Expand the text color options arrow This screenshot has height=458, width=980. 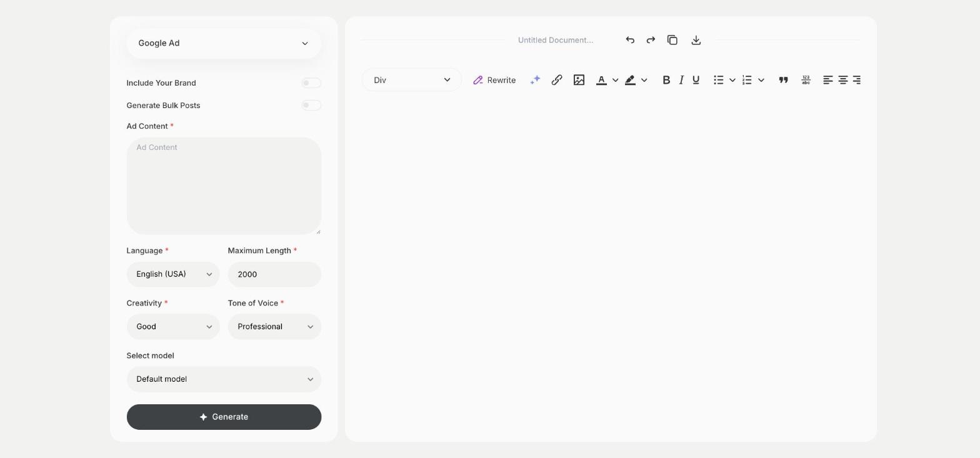point(616,80)
